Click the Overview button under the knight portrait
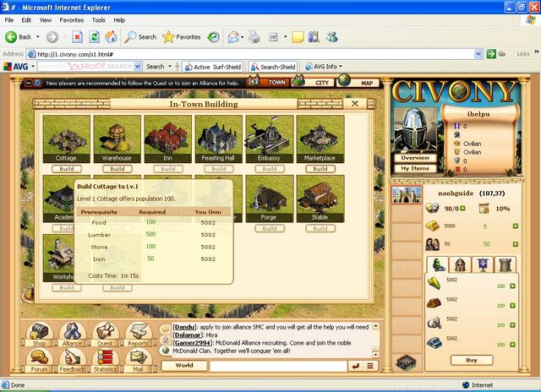The image size is (541, 392). coord(415,157)
